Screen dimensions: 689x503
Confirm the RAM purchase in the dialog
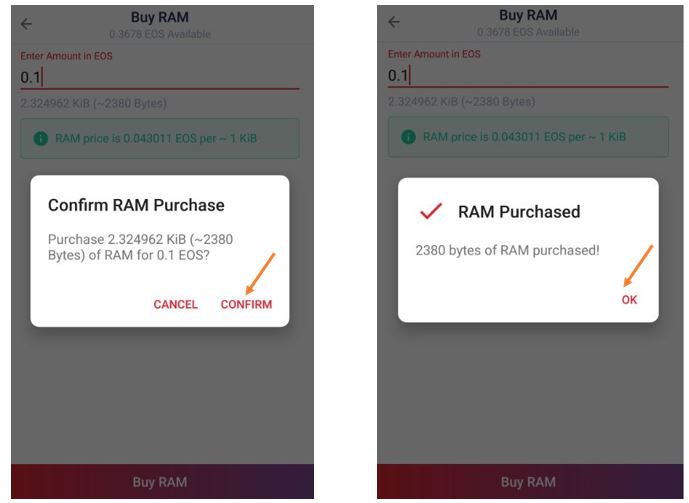(246, 304)
